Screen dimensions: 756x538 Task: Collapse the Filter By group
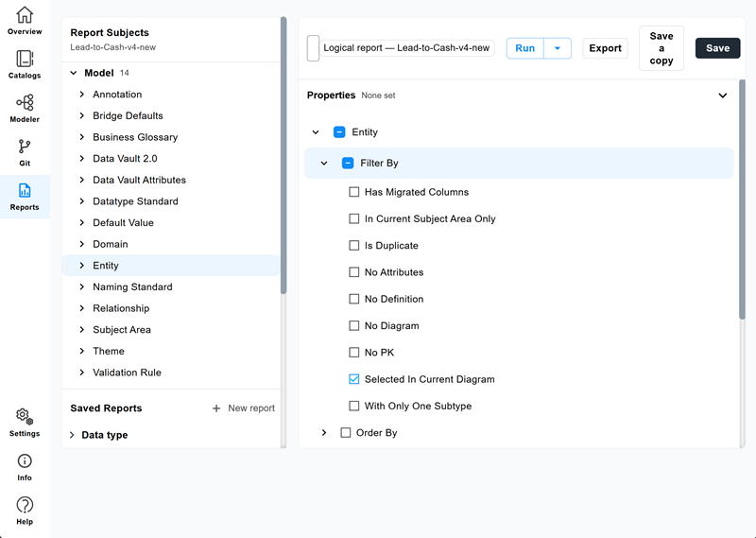324,163
